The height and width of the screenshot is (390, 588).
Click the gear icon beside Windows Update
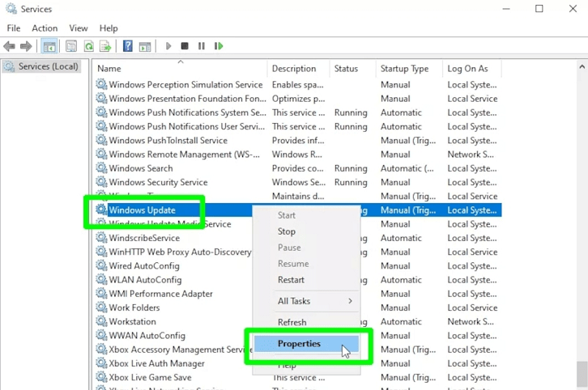coord(101,210)
